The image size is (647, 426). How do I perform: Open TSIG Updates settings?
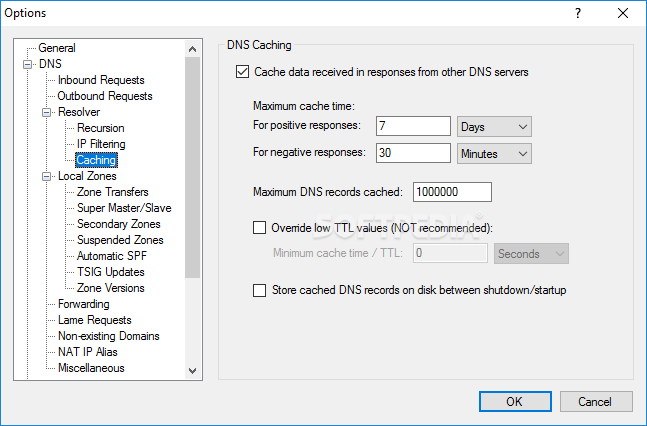pos(111,272)
